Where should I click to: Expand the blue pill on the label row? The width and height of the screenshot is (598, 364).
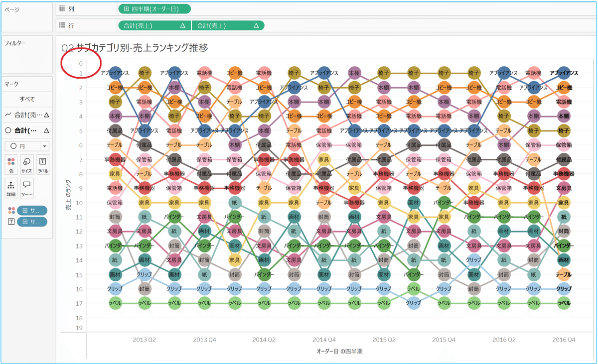(32, 222)
